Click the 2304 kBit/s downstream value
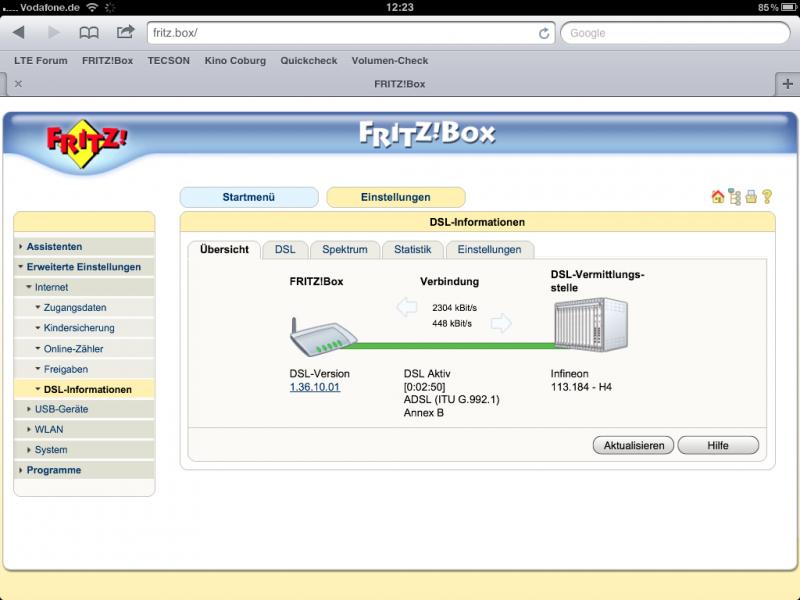This screenshot has height=600, width=800. (x=454, y=308)
